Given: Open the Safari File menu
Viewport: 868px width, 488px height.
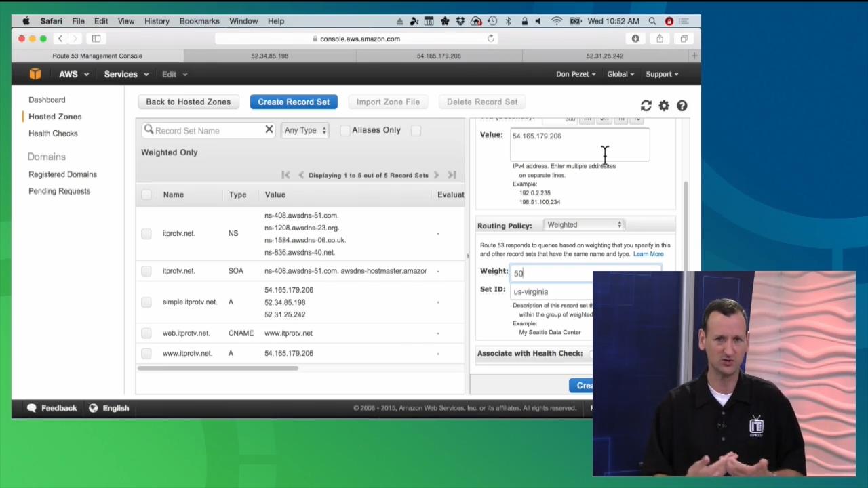Looking at the screenshot, I should [x=78, y=21].
